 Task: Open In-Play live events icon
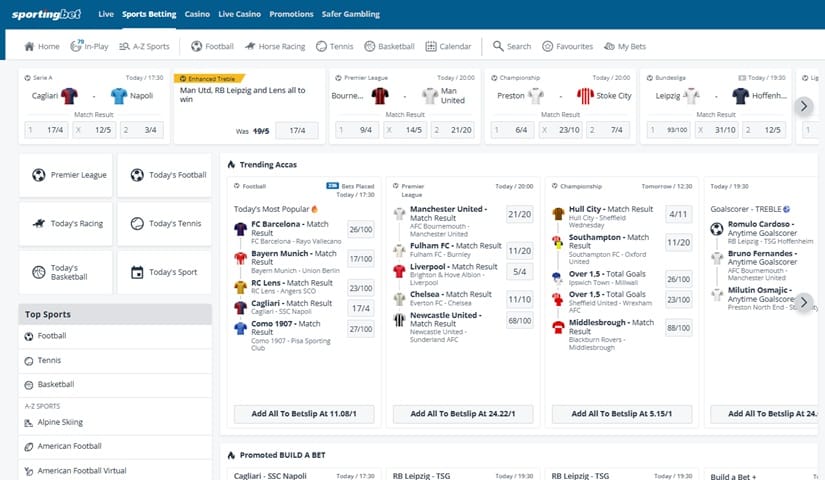click(x=77, y=46)
